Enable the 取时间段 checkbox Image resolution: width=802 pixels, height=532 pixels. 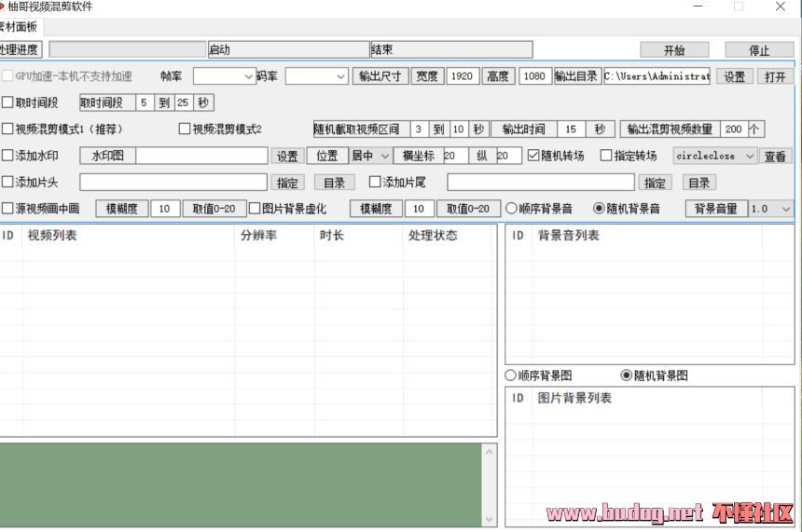click(7, 103)
